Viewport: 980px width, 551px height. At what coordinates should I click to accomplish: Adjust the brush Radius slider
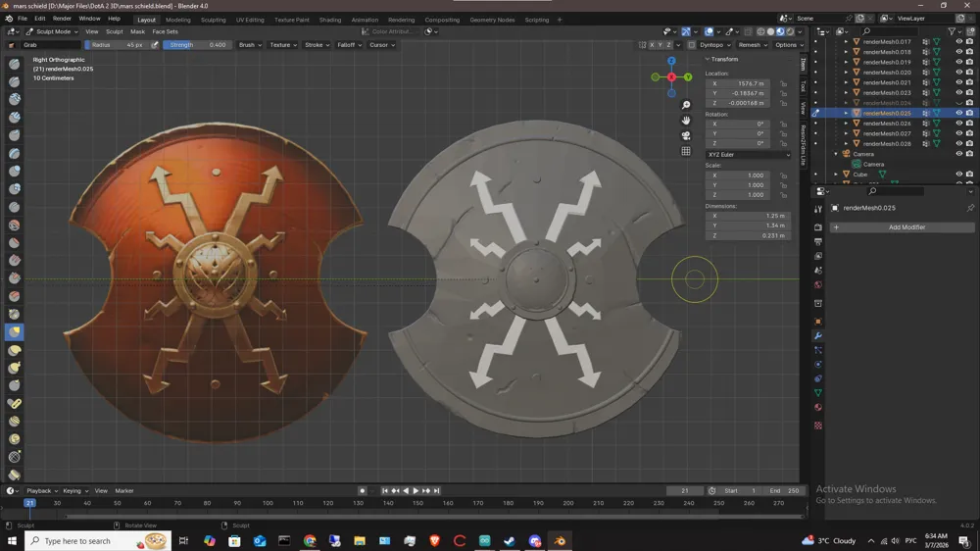[117, 45]
